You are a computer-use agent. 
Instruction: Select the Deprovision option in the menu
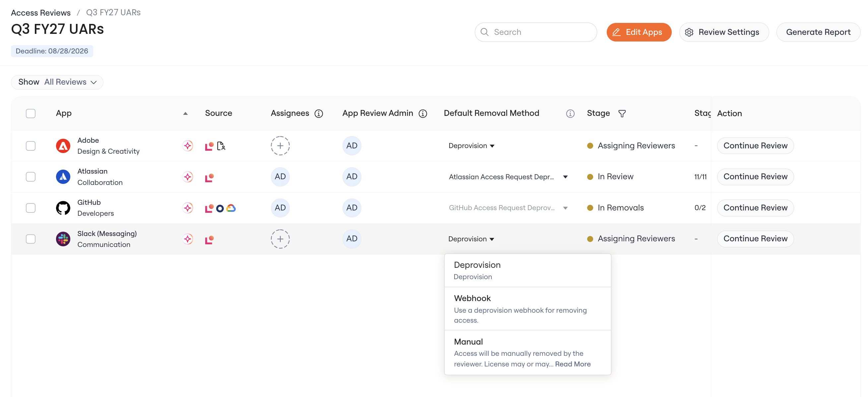[x=528, y=271]
